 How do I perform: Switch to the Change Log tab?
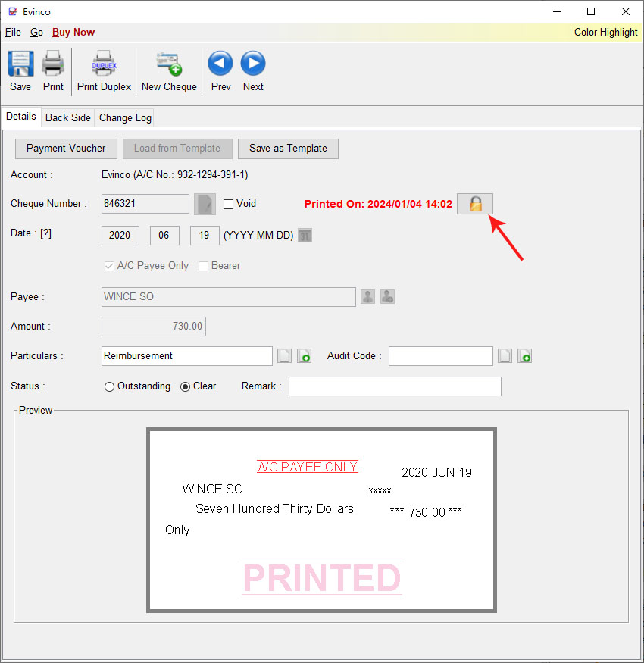[x=125, y=117]
